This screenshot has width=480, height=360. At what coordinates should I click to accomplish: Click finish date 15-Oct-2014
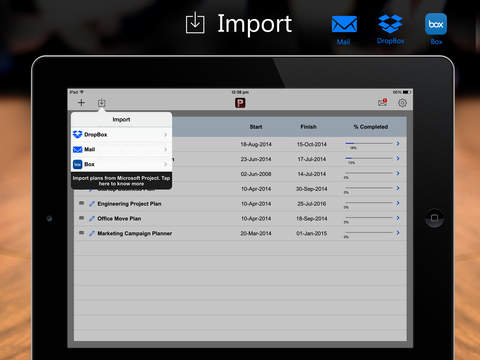pyautogui.click(x=312, y=144)
